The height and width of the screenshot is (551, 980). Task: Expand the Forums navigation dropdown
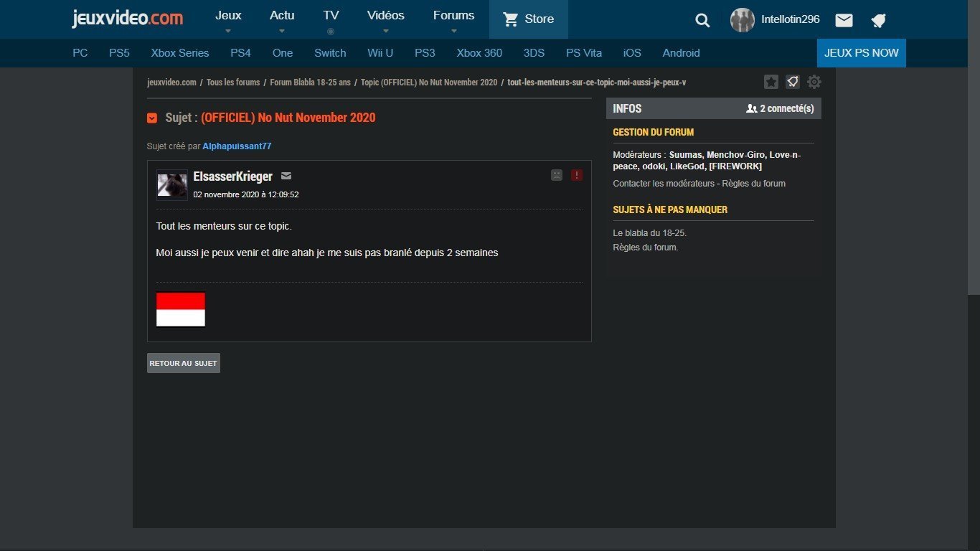click(x=453, y=19)
